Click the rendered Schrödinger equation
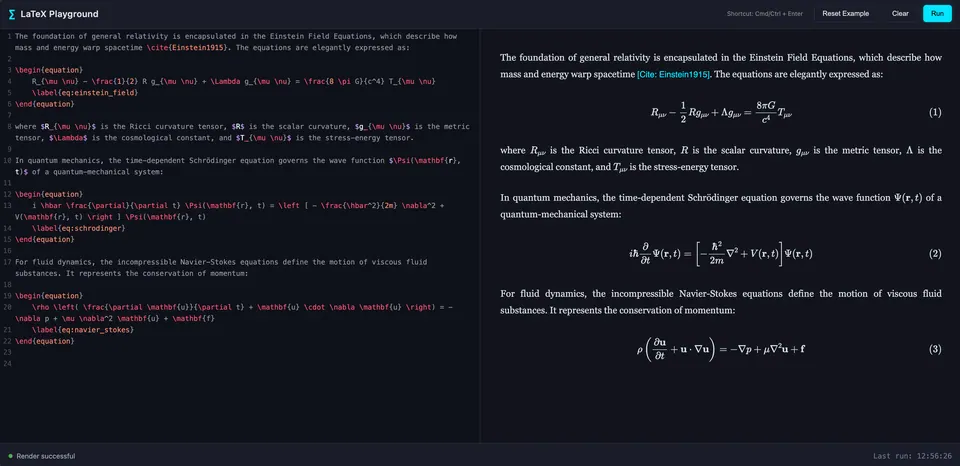 pyautogui.click(x=721, y=254)
